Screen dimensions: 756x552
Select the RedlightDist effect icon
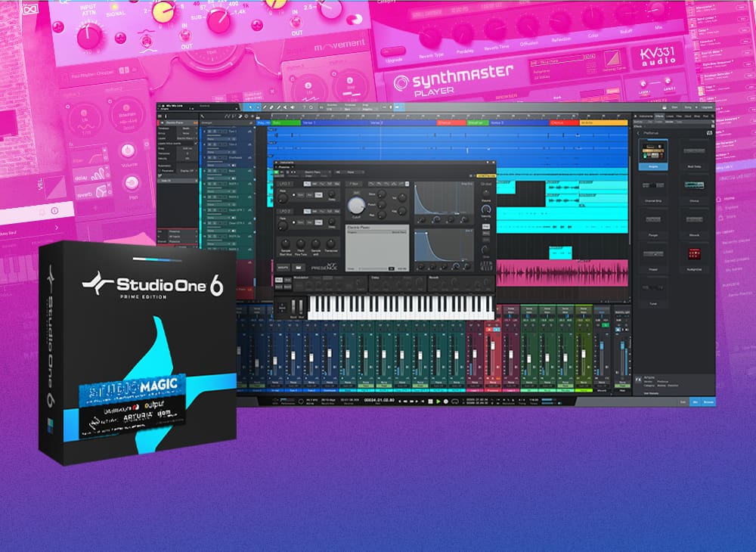694,253
